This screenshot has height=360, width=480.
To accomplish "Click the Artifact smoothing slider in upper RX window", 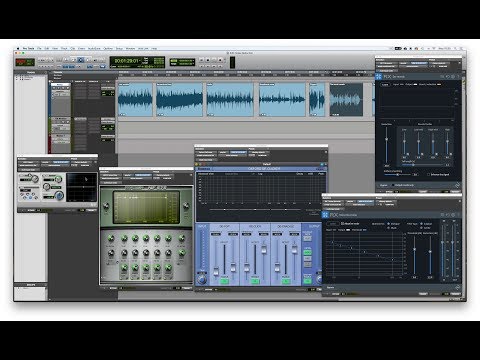I will [x=397, y=174].
